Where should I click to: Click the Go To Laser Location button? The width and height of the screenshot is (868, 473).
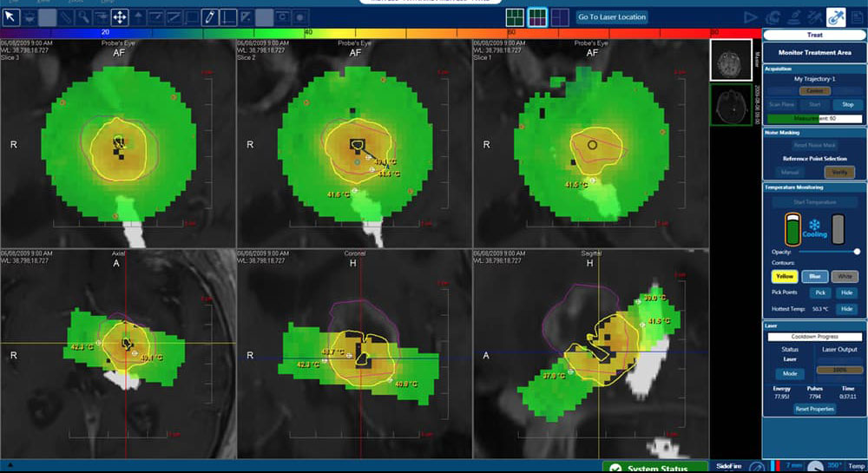tap(612, 17)
